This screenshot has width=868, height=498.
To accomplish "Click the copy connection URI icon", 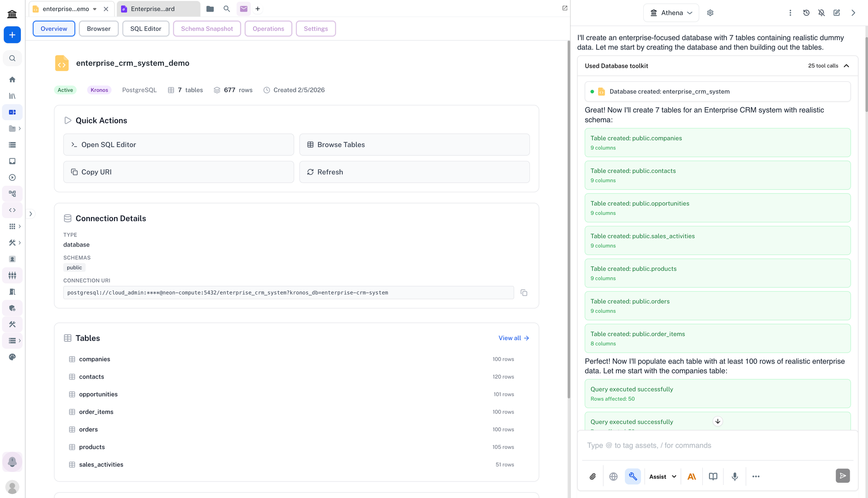I will 524,293.
